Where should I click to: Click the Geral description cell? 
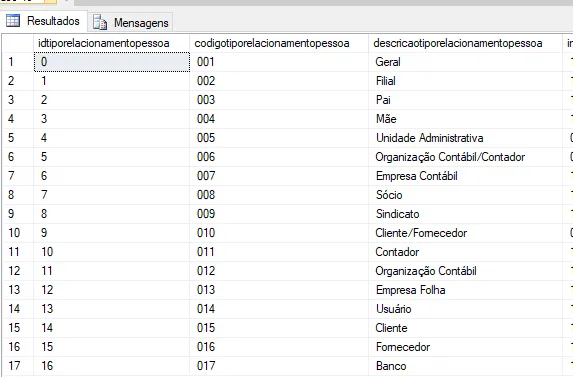coord(466,62)
